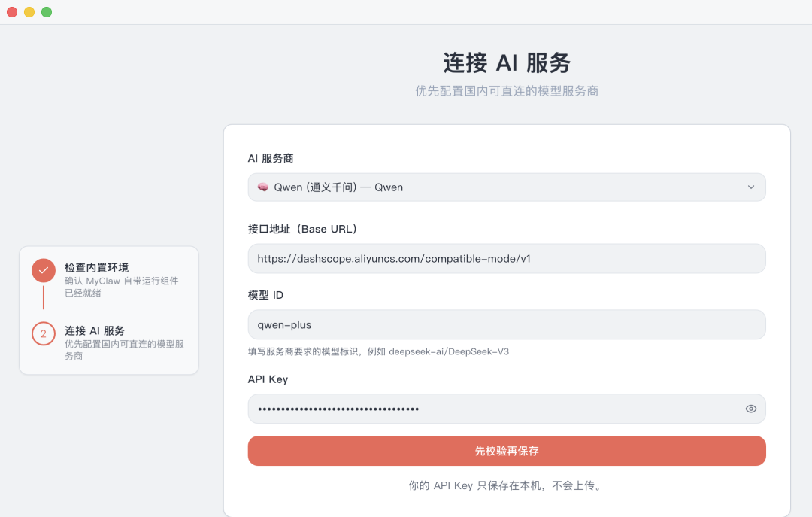
Task: Click the 先校验再保存 button
Action: 507,451
